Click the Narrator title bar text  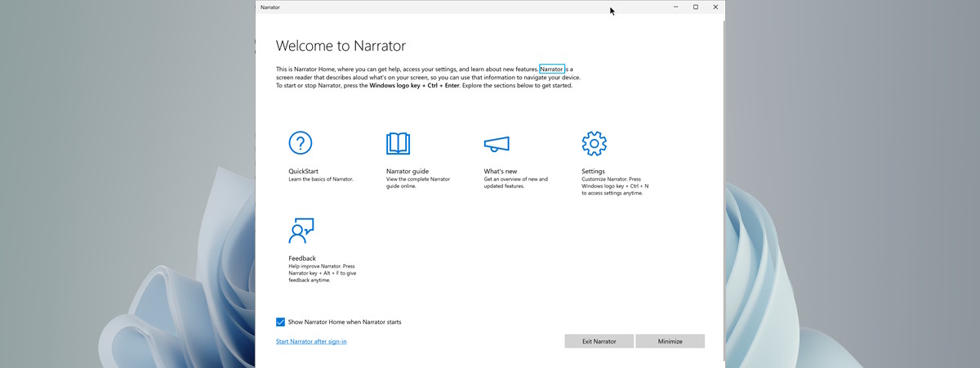click(x=269, y=7)
